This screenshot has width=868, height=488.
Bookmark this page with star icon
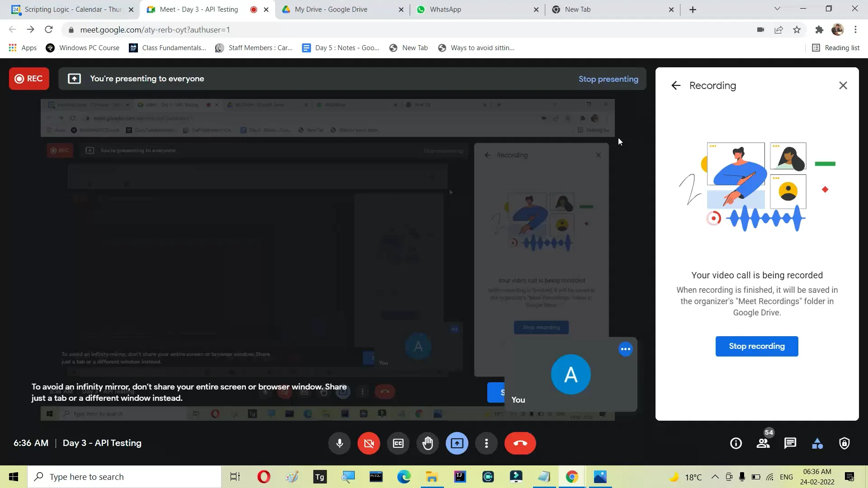point(797,30)
